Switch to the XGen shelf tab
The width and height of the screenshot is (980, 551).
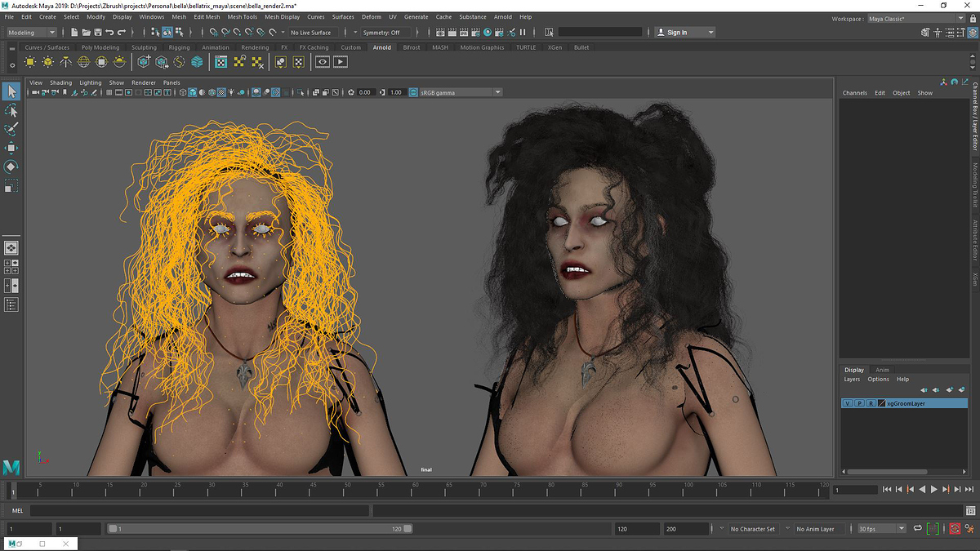pyautogui.click(x=555, y=47)
